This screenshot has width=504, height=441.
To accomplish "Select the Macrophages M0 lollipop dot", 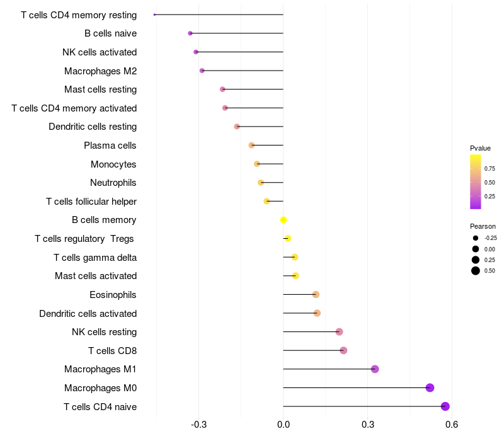I will 430,387.
